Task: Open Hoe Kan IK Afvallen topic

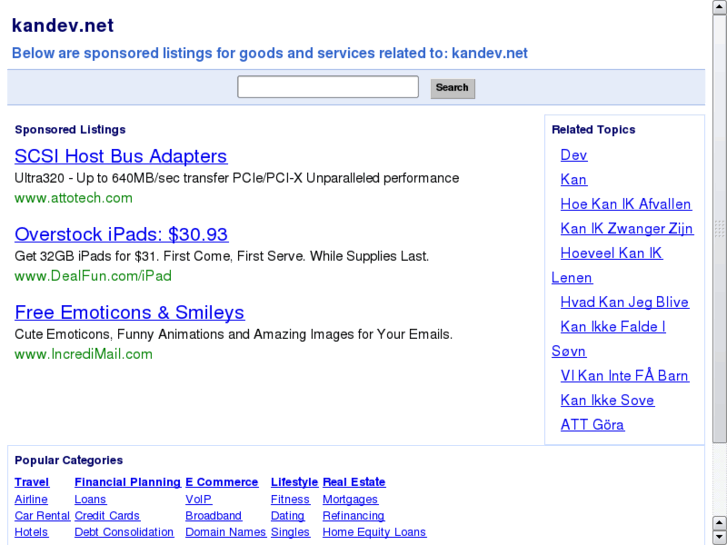Action: point(625,204)
